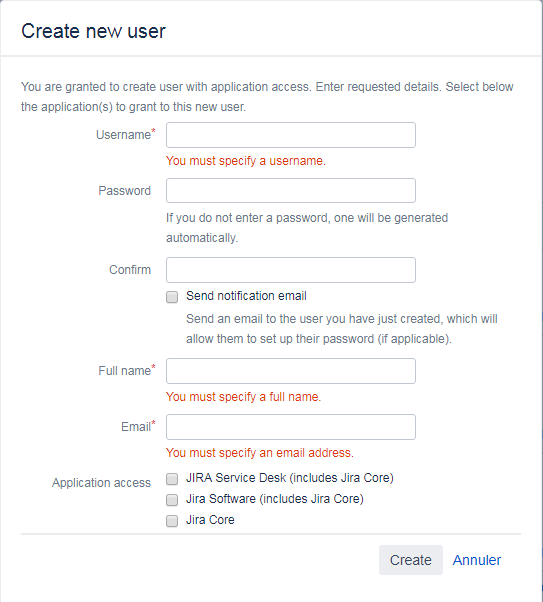The image size is (543, 602).
Task: Activate the Email input box
Action: (291, 427)
